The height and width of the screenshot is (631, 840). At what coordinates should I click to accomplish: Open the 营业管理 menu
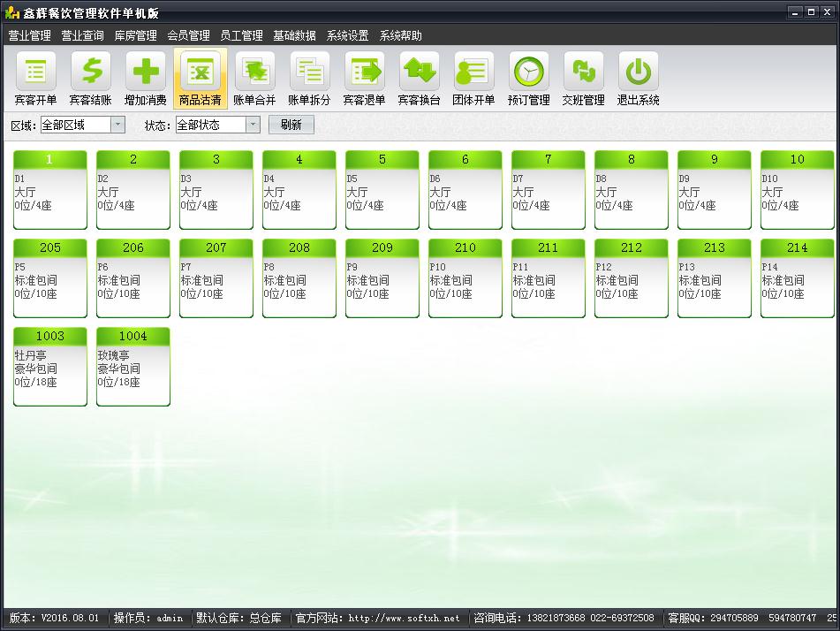click(29, 36)
